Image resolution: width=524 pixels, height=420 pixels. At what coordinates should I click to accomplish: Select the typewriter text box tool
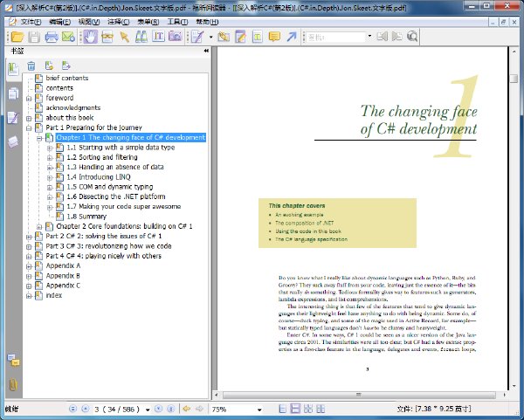click(258, 37)
